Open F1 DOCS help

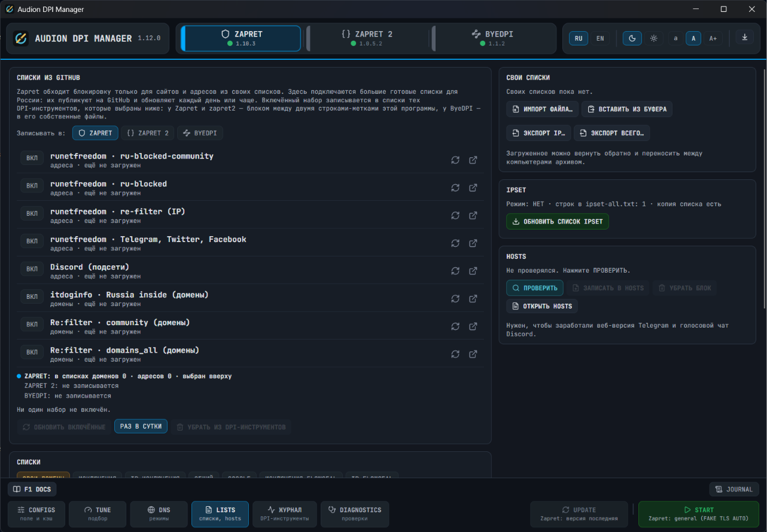(x=32, y=489)
